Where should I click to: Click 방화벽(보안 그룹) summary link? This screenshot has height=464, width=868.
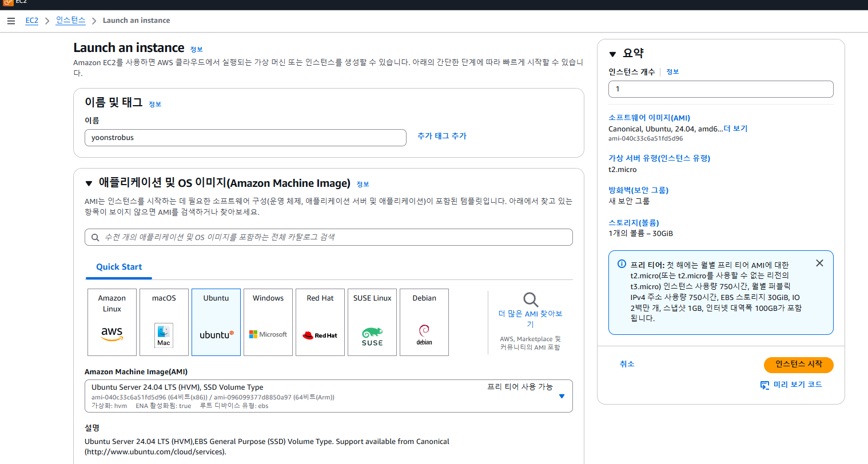[x=638, y=190]
